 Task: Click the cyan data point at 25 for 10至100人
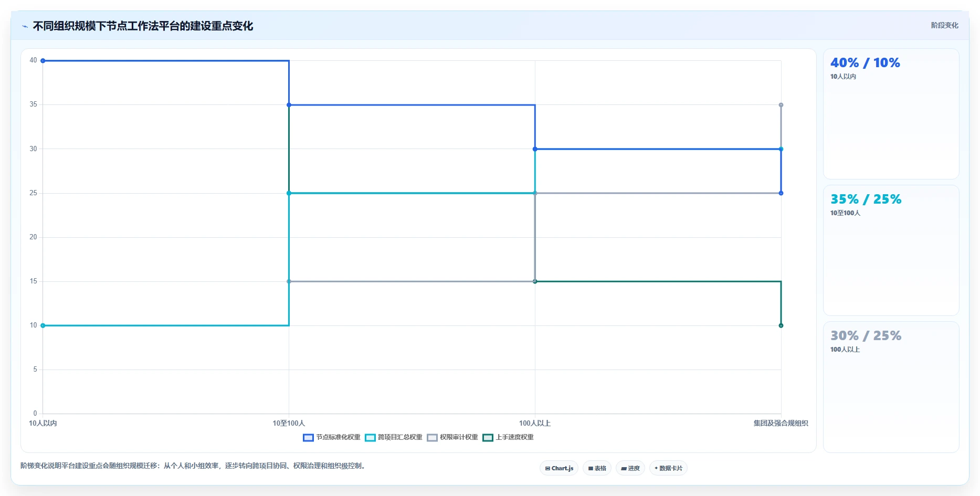[289, 193]
